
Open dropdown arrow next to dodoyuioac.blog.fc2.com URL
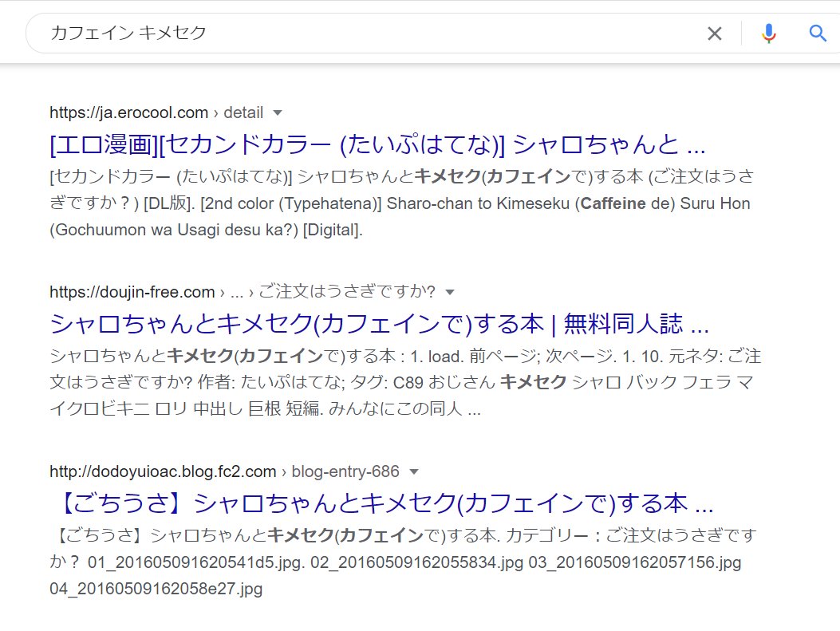pos(413,472)
